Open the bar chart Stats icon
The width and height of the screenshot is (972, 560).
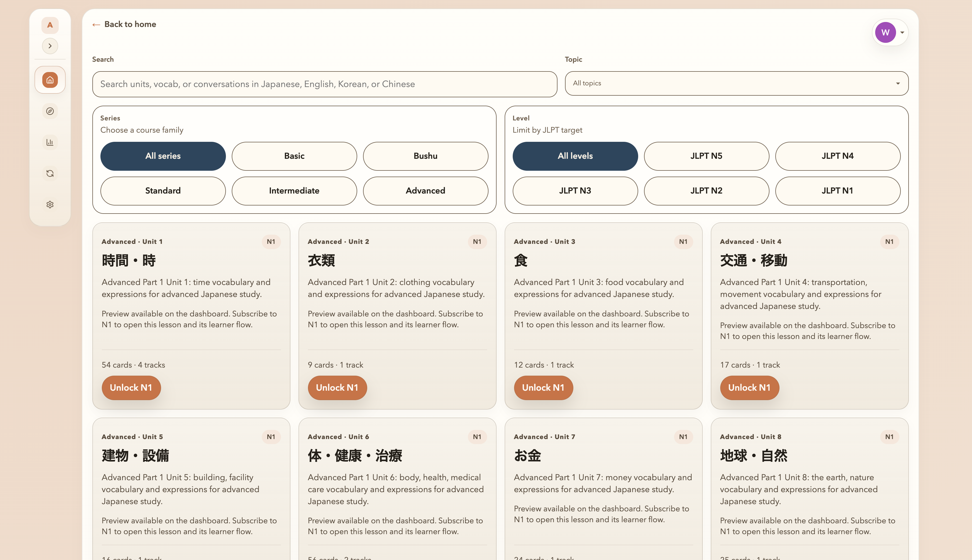[x=50, y=142]
